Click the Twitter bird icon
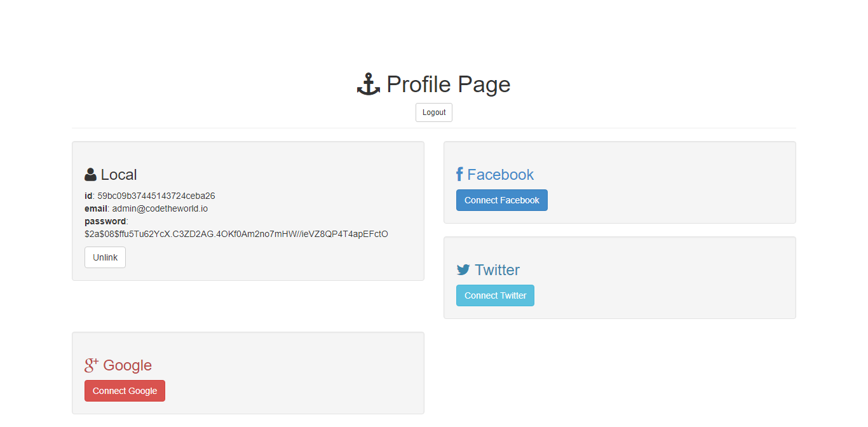The width and height of the screenshot is (868, 427). [463, 270]
